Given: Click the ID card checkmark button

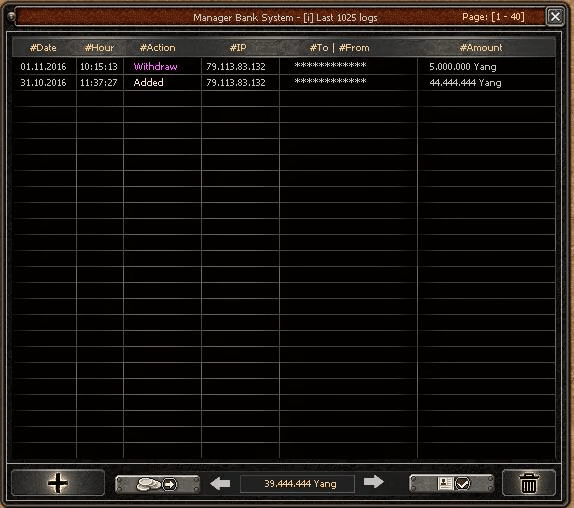Looking at the screenshot, I should click(452, 483).
